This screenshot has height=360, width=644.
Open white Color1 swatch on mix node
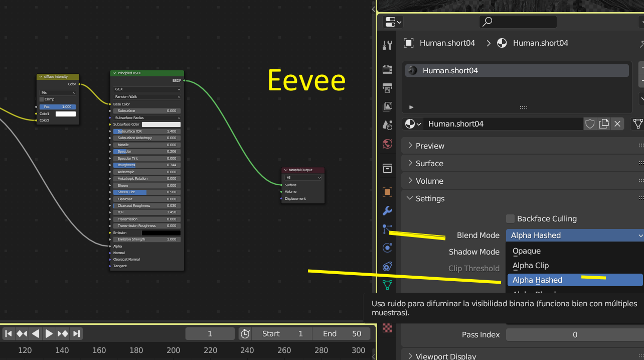(x=66, y=114)
